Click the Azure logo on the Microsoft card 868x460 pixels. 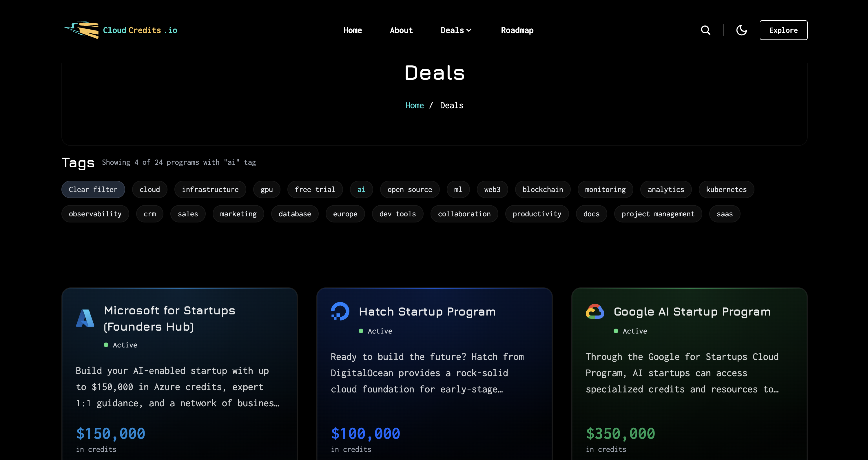[x=85, y=318]
